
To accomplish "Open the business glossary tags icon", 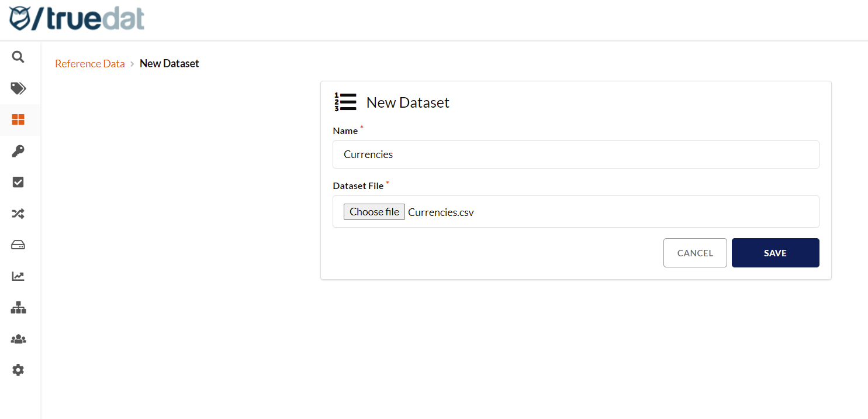I will tap(18, 88).
